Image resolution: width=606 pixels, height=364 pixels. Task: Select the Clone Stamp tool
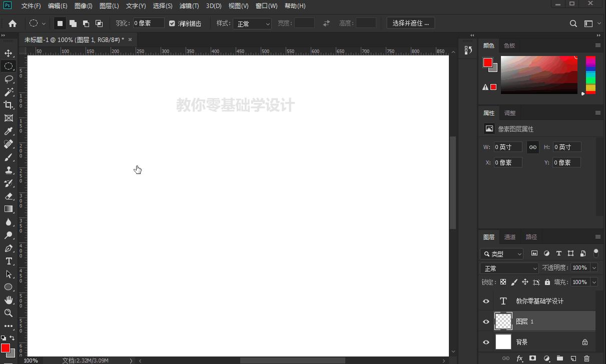click(9, 170)
